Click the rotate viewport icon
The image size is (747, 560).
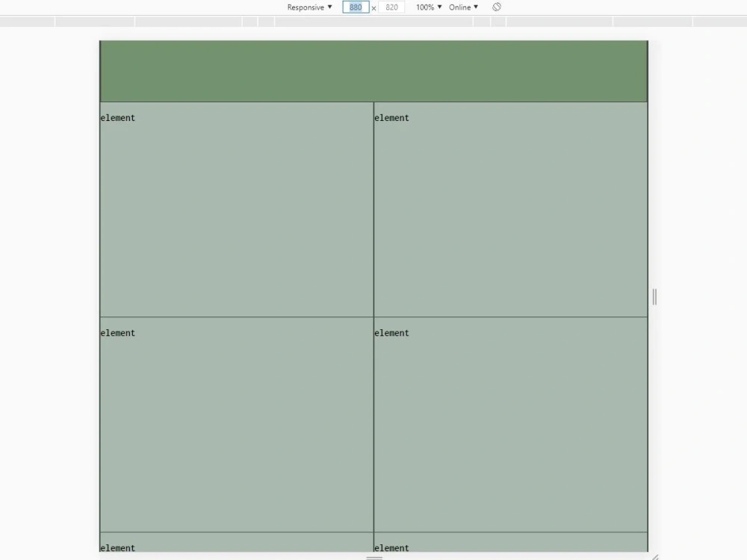point(497,7)
